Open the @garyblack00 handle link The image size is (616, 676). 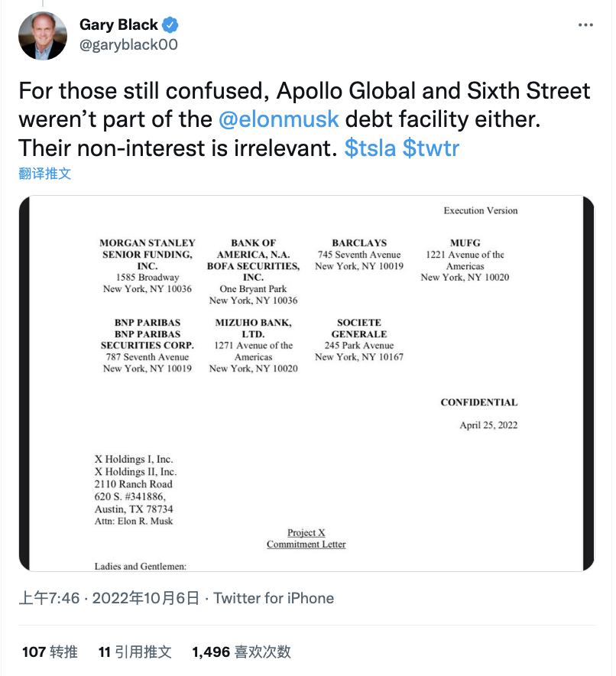pos(128,44)
